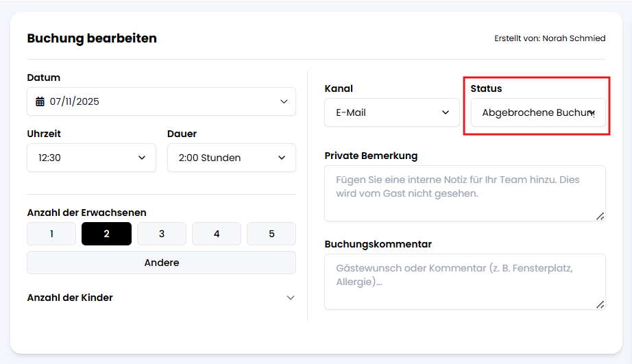The width and height of the screenshot is (632, 364).
Task: Open the Uhrzeit time dropdown
Action: [91, 158]
